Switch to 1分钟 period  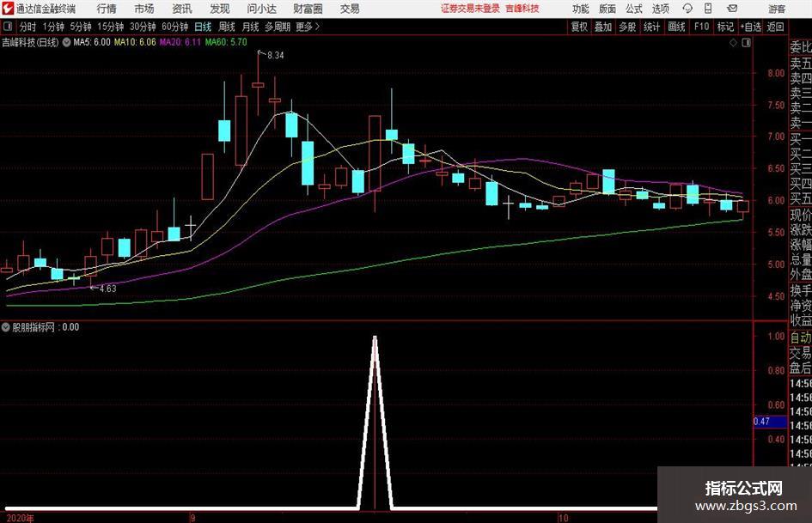pyautogui.click(x=53, y=27)
